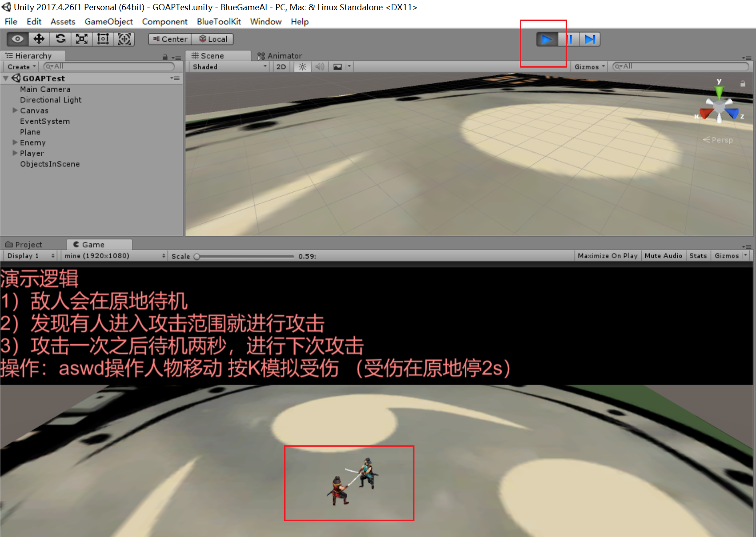Toggle Center pivot mode button

170,39
